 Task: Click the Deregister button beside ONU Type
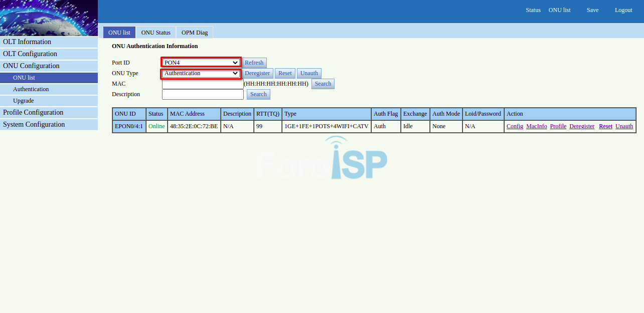pyautogui.click(x=257, y=73)
